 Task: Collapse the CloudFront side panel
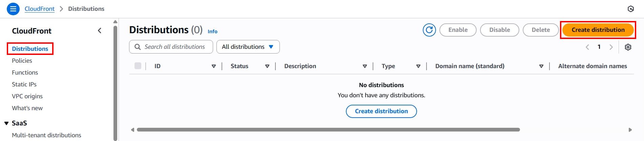(100, 31)
